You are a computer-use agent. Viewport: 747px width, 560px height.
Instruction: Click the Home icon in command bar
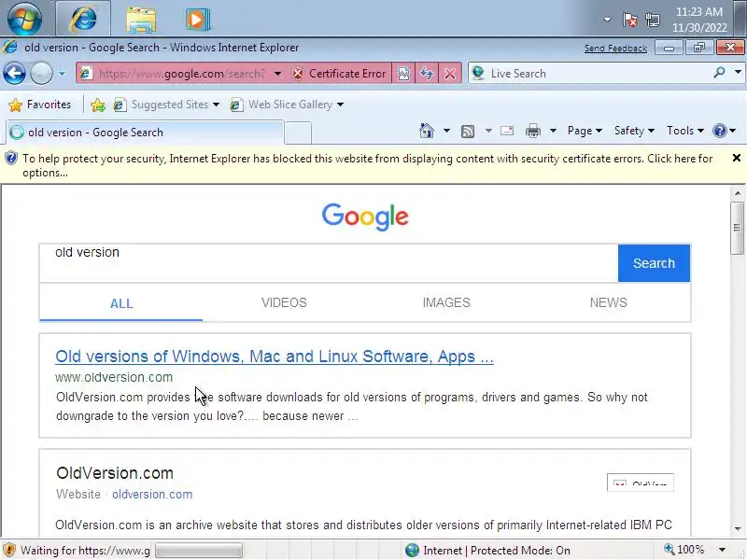(x=427, y=131)
